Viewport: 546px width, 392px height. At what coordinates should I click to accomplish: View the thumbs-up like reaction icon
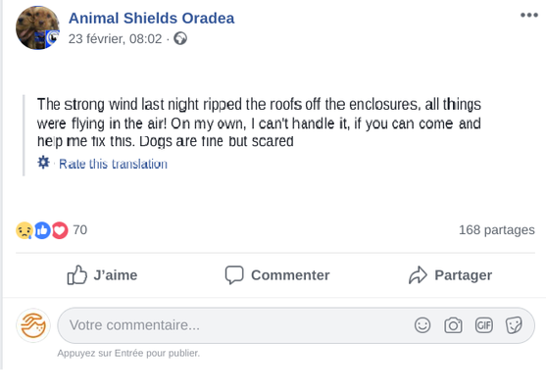point(42,230)
